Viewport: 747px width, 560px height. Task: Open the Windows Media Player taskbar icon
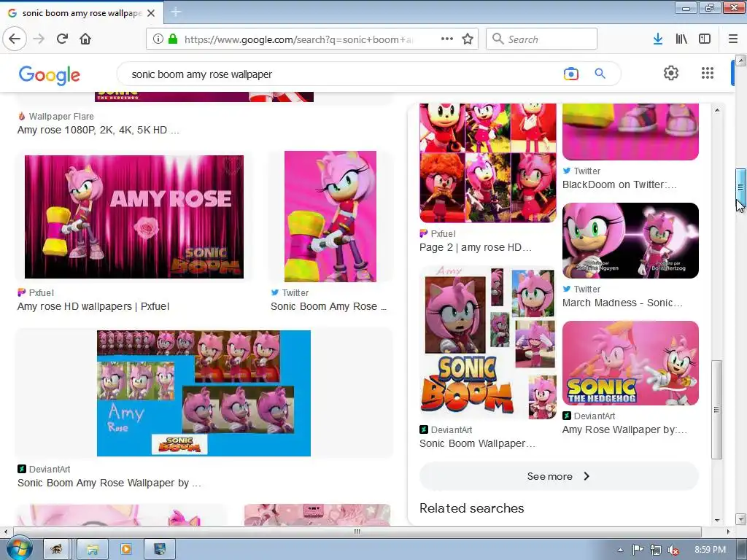126,549
